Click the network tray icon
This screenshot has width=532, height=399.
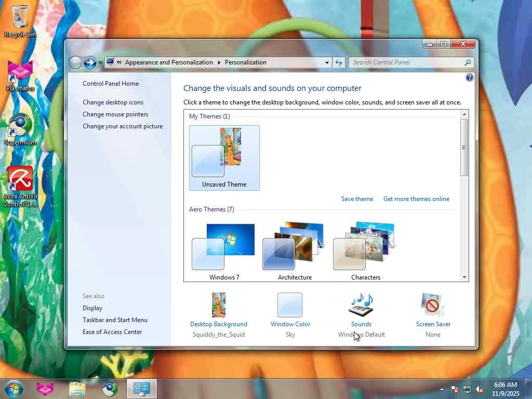[x=467, y=390]
